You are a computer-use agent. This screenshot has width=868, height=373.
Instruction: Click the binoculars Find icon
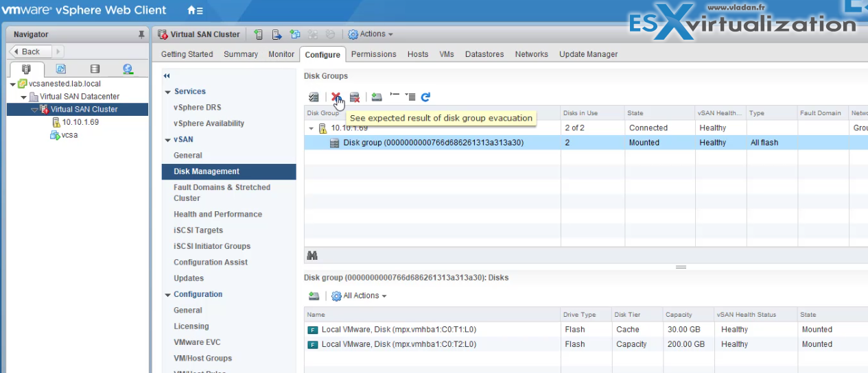[x=312, y=255]
